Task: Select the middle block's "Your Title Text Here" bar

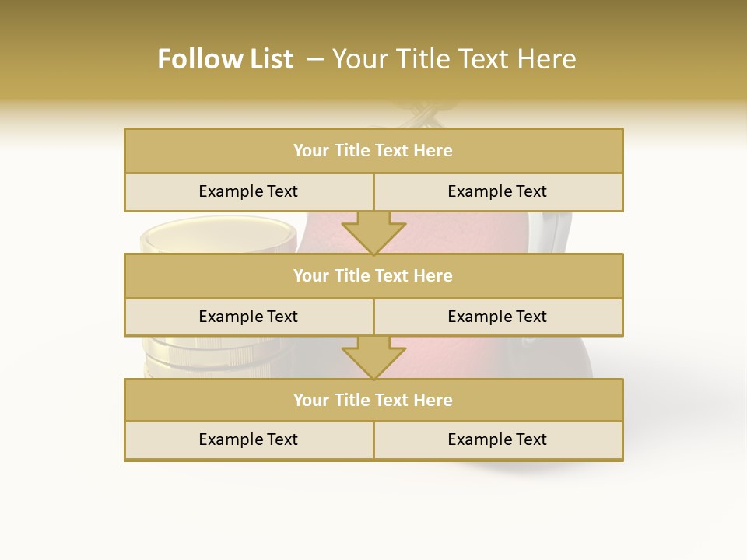Action: 373,275
